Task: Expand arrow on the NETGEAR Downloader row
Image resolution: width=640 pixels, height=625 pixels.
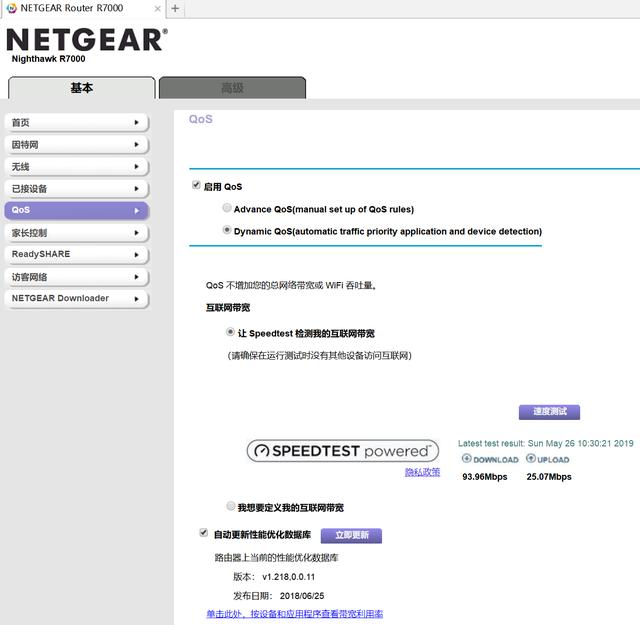Action: tap(137, 299)
